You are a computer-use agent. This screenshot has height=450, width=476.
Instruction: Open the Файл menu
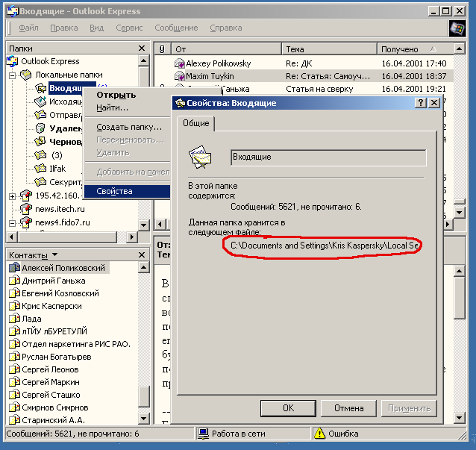(x=28, y=28)
